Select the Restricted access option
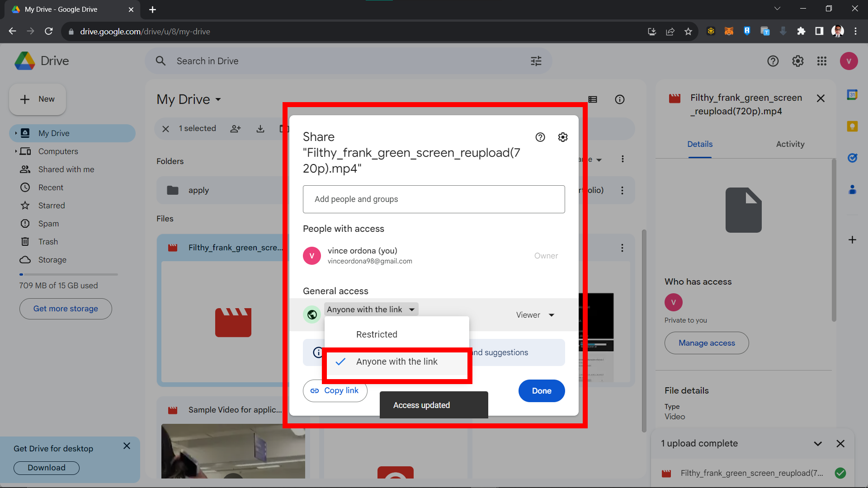868x488 pixels. point(377,334)
